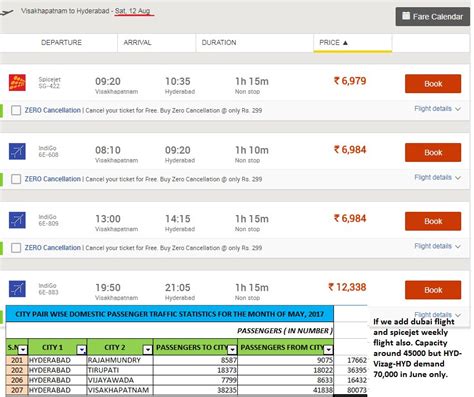Click ZERO Cancellation link under IndiGo 13:00
The height and width of the screenshot is (397, 474).
[x=53, y=247]
